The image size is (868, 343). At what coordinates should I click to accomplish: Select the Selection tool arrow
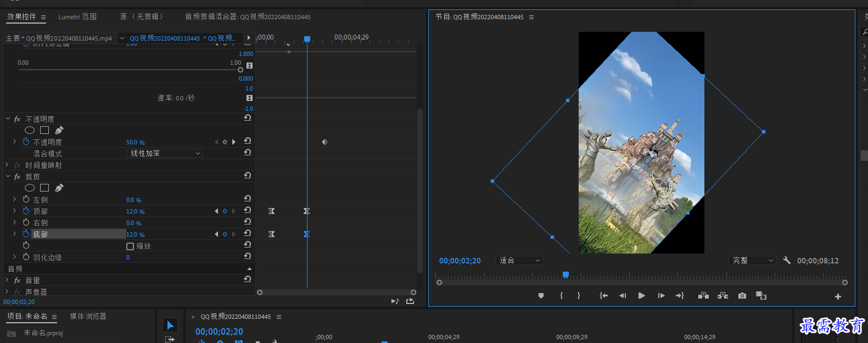[170, 325]
